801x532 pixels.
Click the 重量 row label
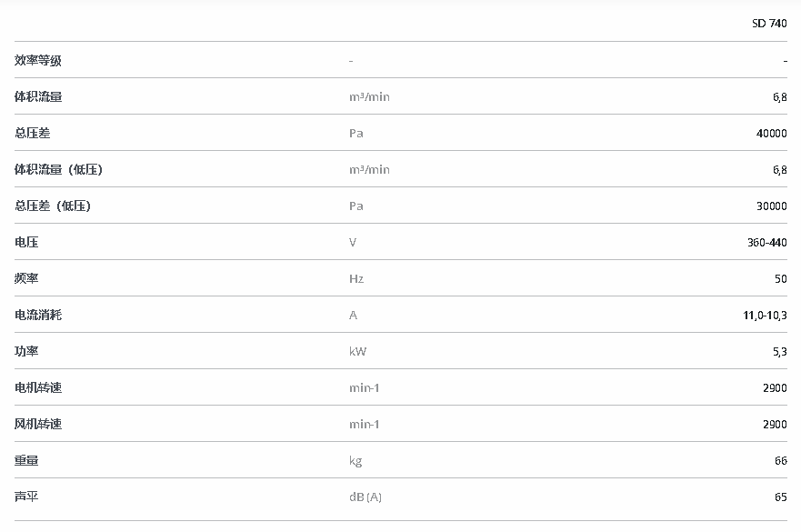click(x=26, y=460)
